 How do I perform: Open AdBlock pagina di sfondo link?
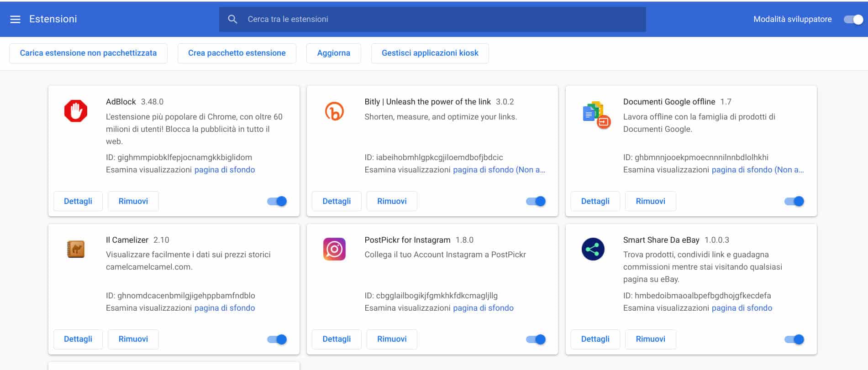click(x=225, y=170)
